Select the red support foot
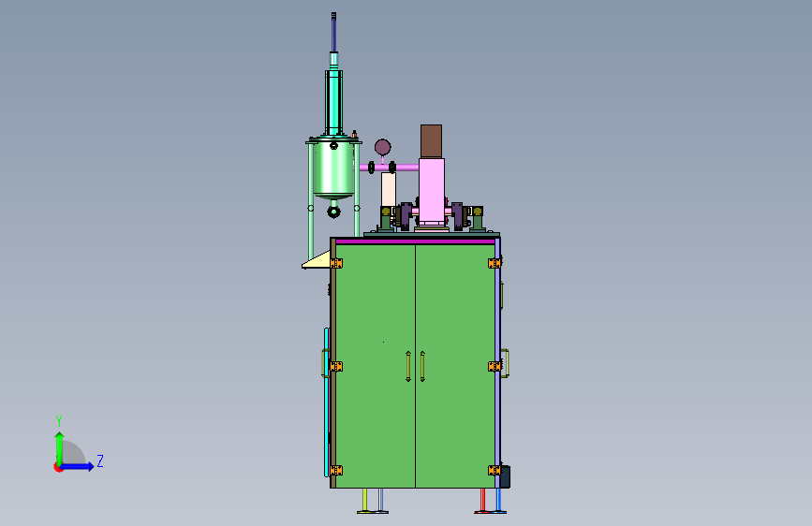The image size is (812, 526). click(482, 501)
